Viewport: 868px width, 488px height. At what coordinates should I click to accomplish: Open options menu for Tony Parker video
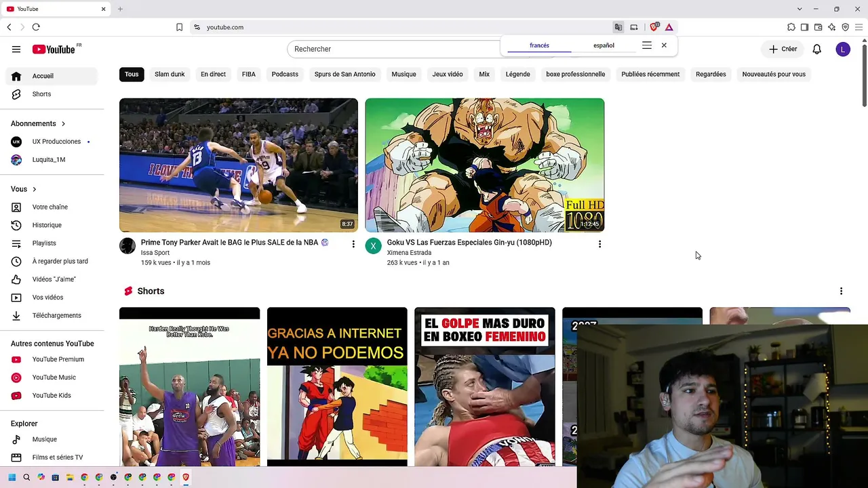[x=353, y=244]
